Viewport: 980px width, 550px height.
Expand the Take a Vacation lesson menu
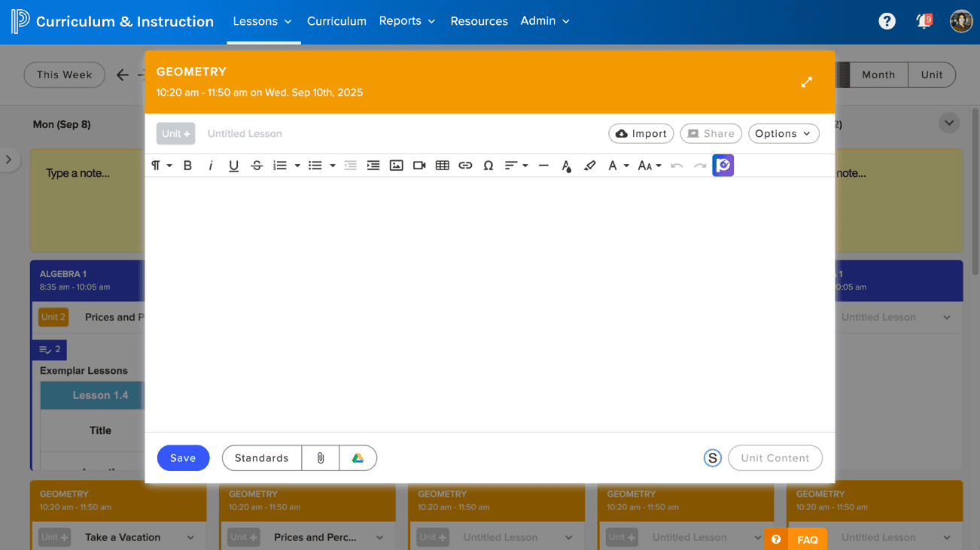click(x=190, y=537)
